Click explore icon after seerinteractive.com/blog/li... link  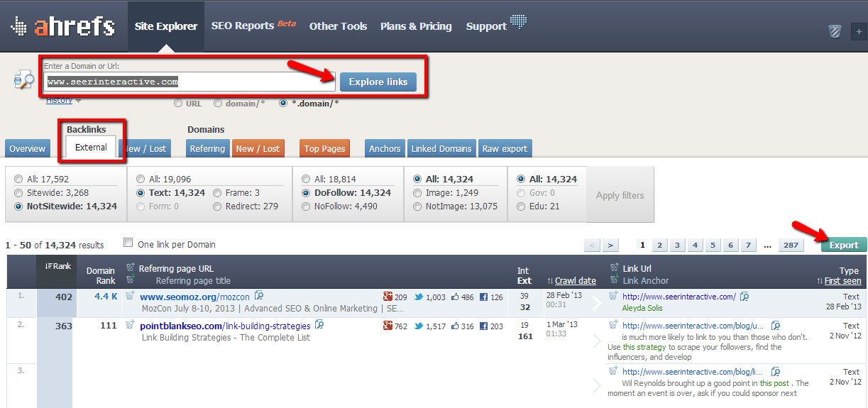tap(776, 371)
